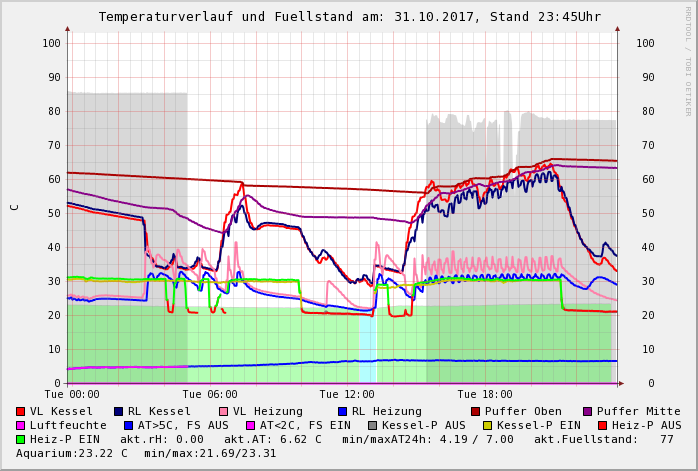Click the Aquarium temperature reading line
Viewport: 698px width, 471px height.
pyautogui.click(x=146, y=453)
